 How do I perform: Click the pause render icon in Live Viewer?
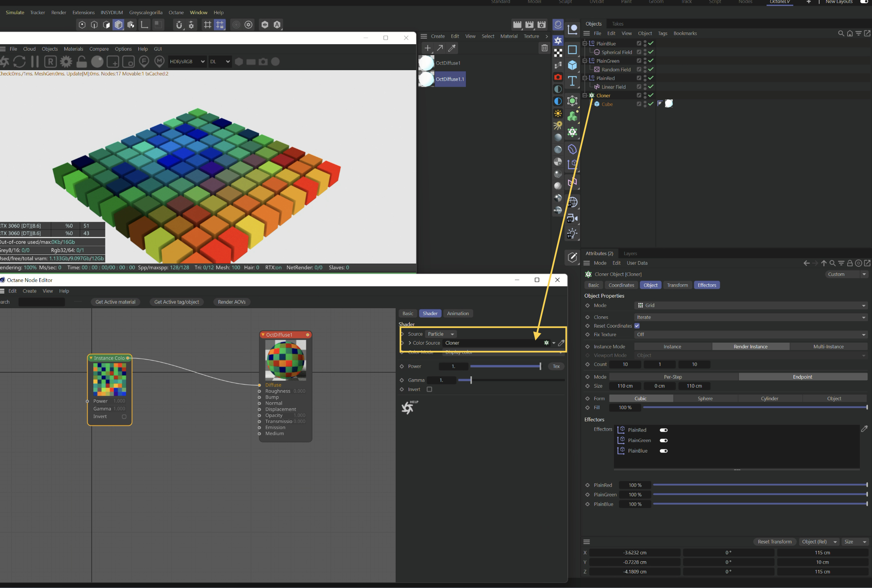pyautogui.click(x=35, y=62)
